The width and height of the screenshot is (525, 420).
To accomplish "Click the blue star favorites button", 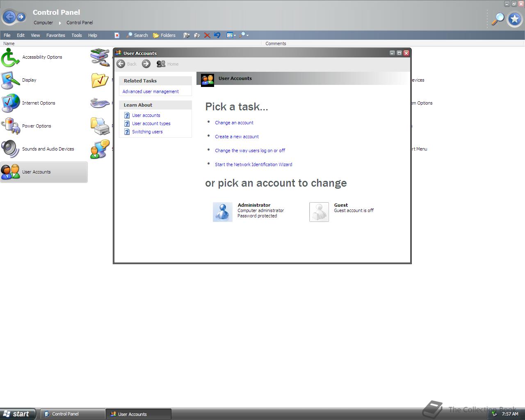I will 514,19.
